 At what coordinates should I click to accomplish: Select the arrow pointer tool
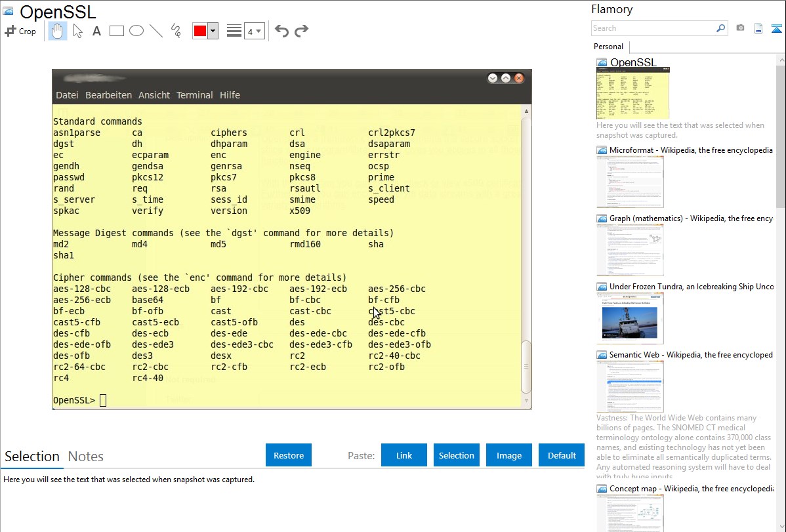tap(77, 31)
